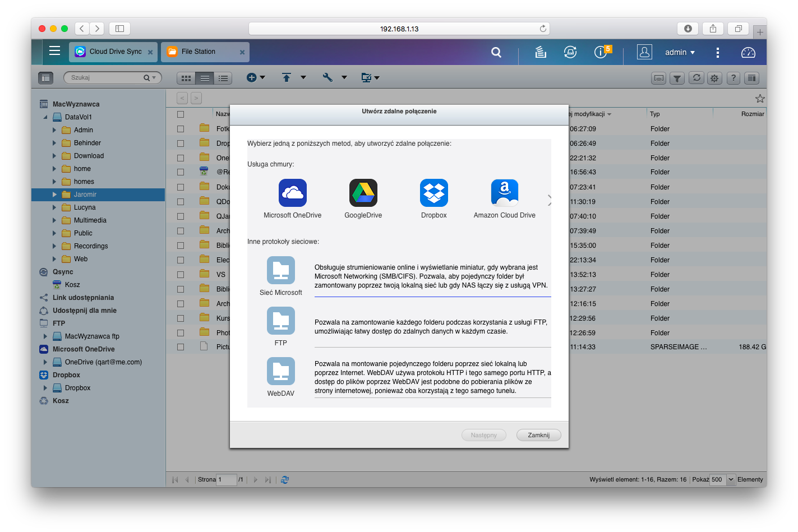
Task: Check the row modified at 16:56:43
Action: click(x=181, y=172)
